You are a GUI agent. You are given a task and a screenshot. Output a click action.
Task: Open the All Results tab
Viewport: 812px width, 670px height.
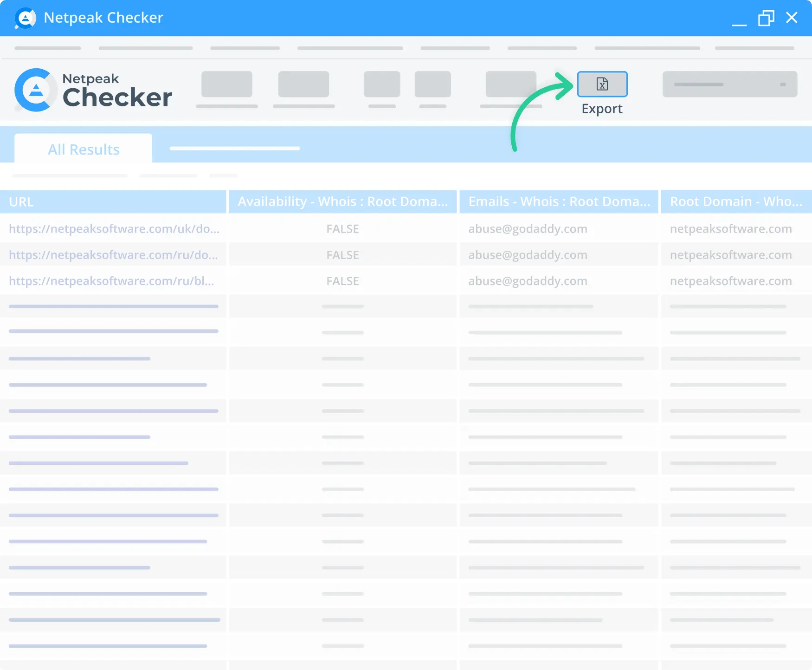pos(84,149)
